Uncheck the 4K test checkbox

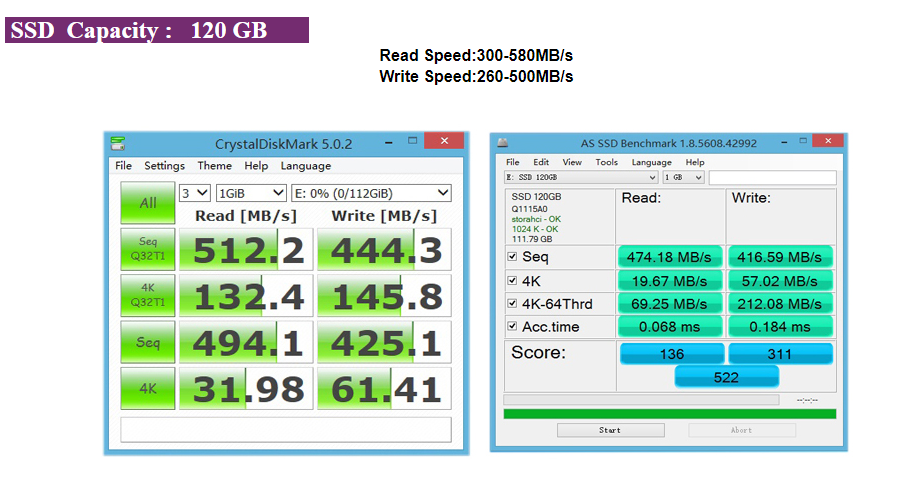(512, 280)
